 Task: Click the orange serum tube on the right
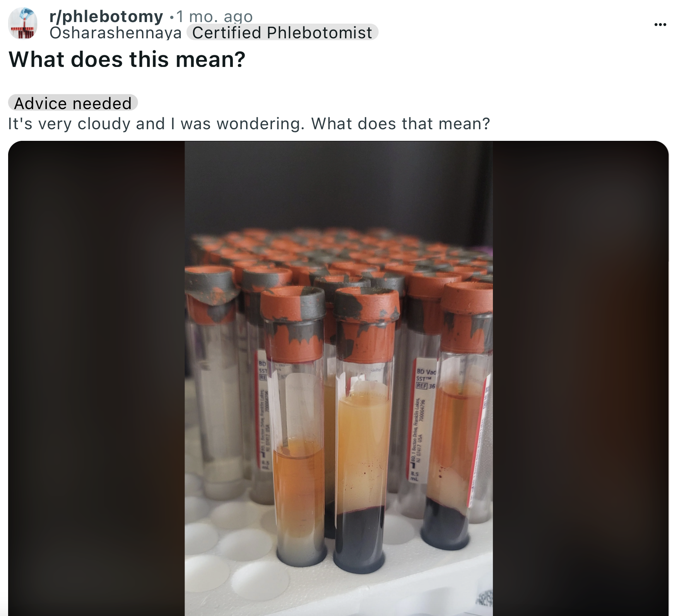(457, 426)
